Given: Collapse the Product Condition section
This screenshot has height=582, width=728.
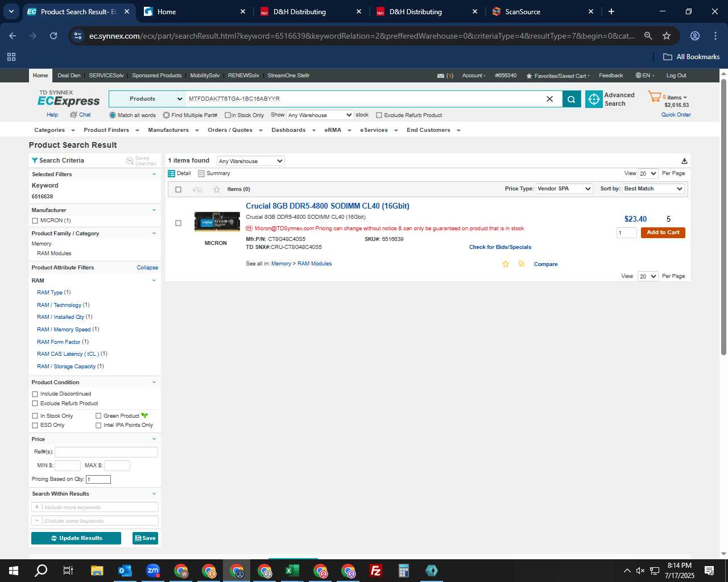Looking at the screenshot, I should click(x=154, y=383).
